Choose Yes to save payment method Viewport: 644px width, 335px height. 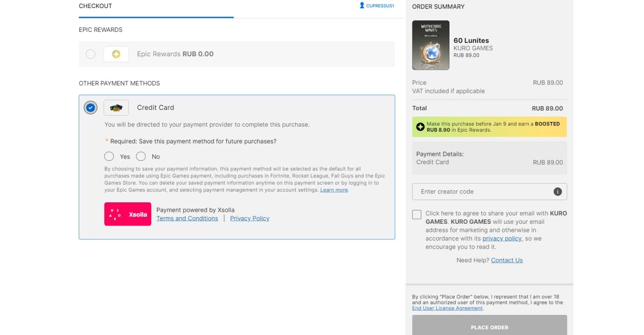[109, 156]
